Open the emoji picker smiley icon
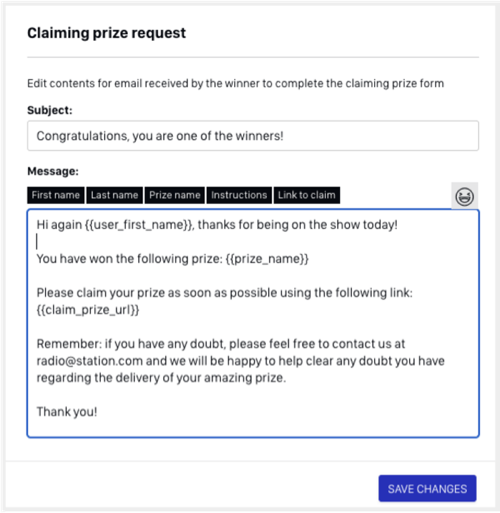Viewport: 500px width, 513px height. coord(464,196)
